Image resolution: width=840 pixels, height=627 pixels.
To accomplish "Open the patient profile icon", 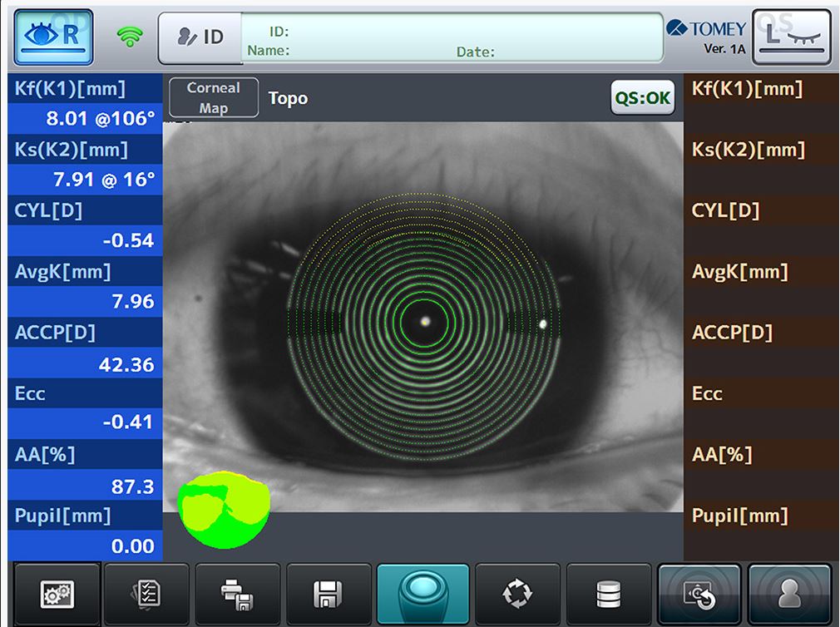I will (x=789, y=594).
